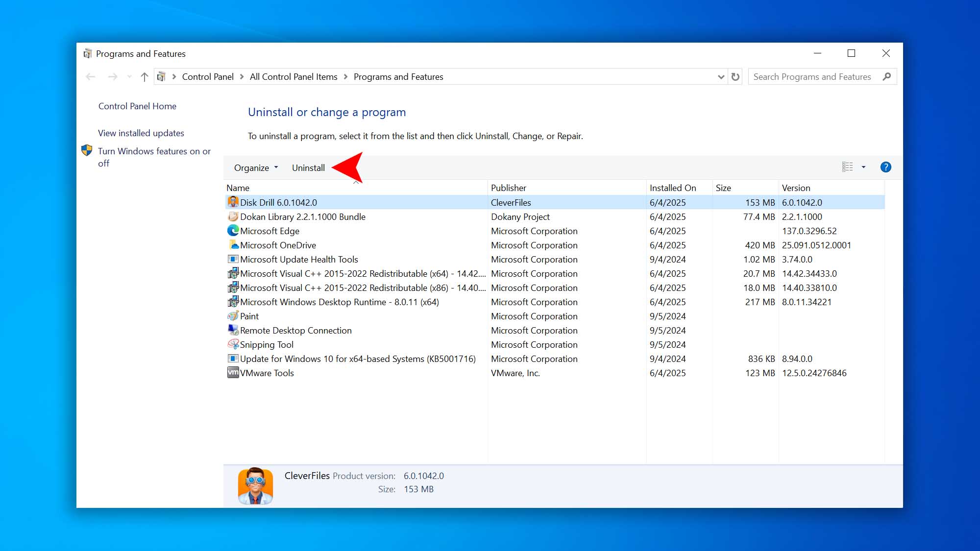Click version 137.0.3296.52 cell
980x551 pixels.
[x=809, y=231]
